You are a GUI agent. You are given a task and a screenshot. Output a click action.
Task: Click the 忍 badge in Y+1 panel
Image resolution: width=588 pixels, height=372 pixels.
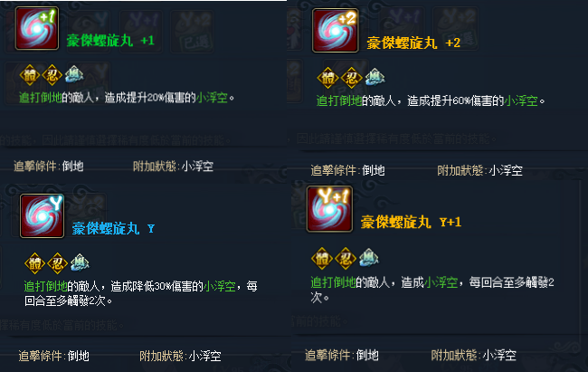pyautogui.click(x=346, y=258)
